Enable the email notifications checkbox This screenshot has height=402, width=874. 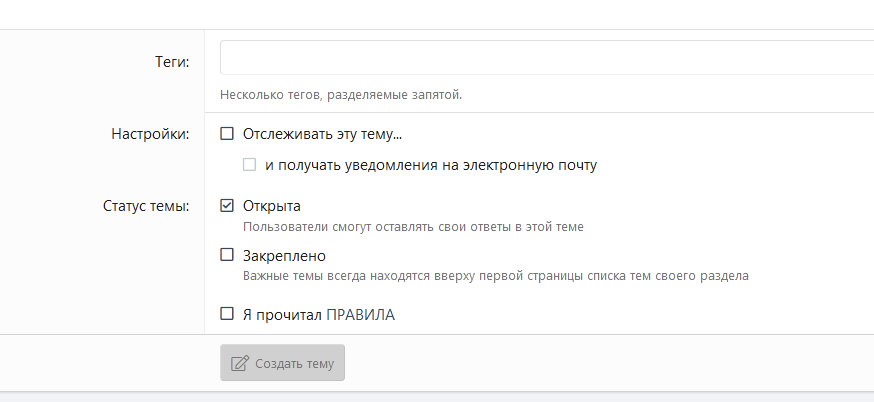click(x=250, y=165)
